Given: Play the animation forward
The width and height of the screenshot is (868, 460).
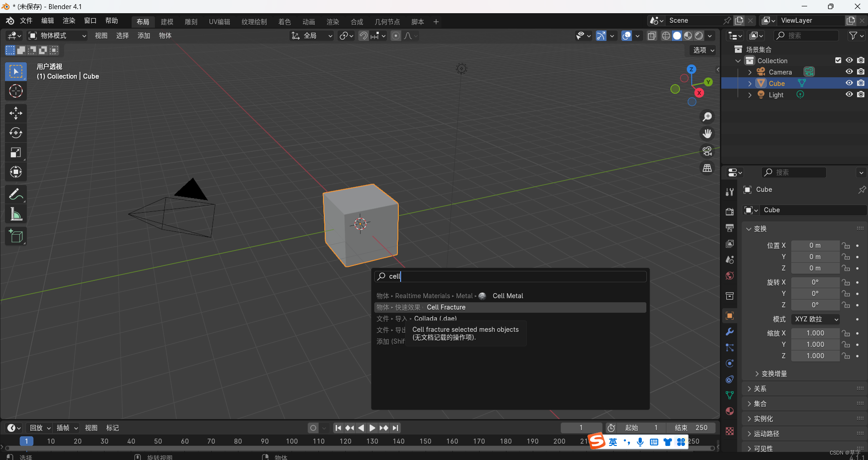Looking at the screenshot, I should 372,428.
